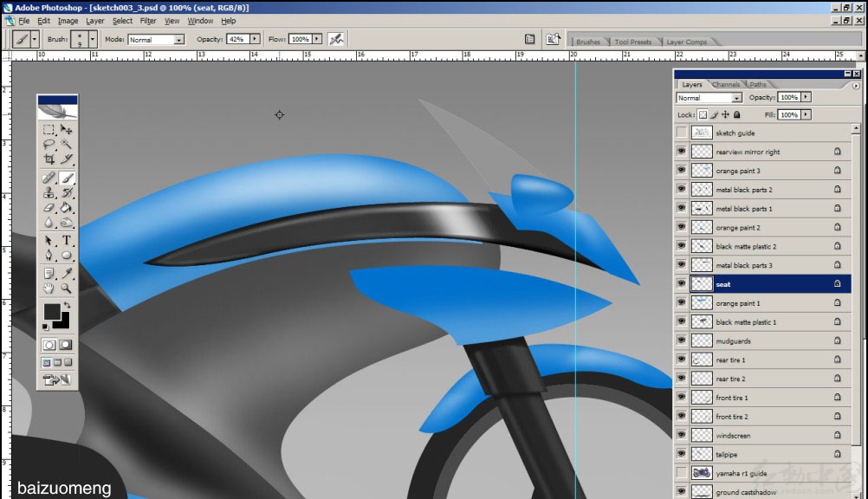The height and width of the screenshot is (499, 868).
Task: Select the Slice tool
Action: tap(67, 159)
